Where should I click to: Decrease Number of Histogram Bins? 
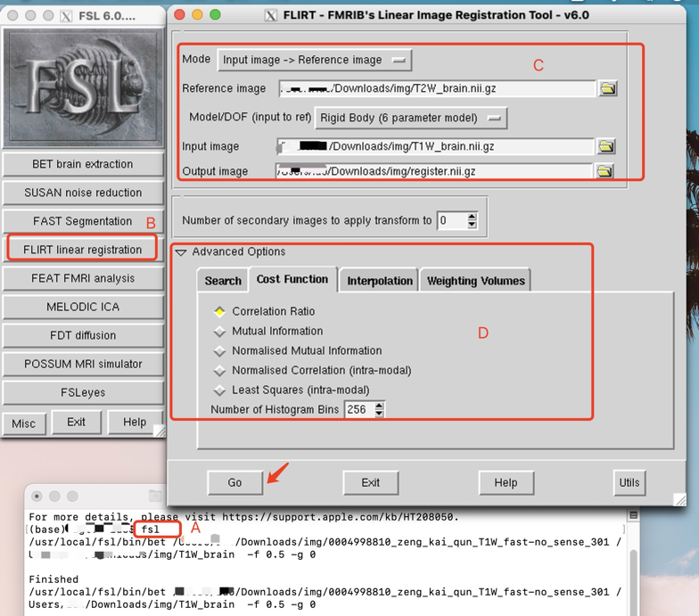(x=379, y=414)
